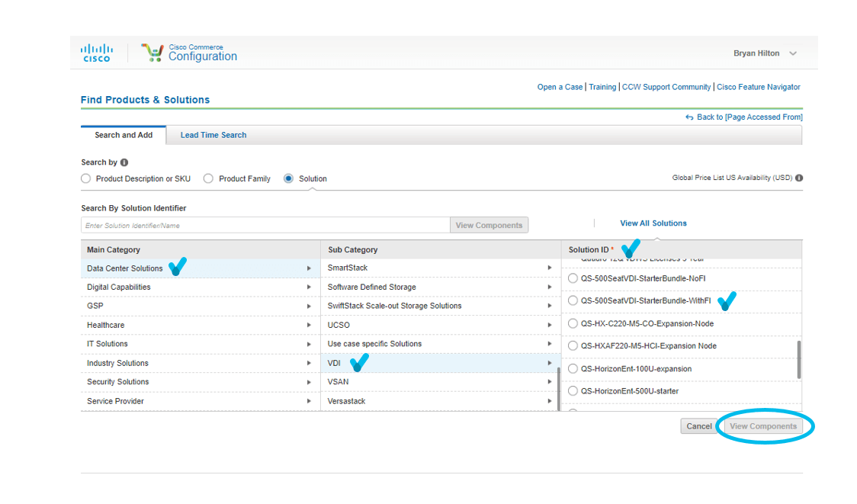Select IT Solutions in Main Category
Viewport: 857px width, 504px height.
coord(200,344)
